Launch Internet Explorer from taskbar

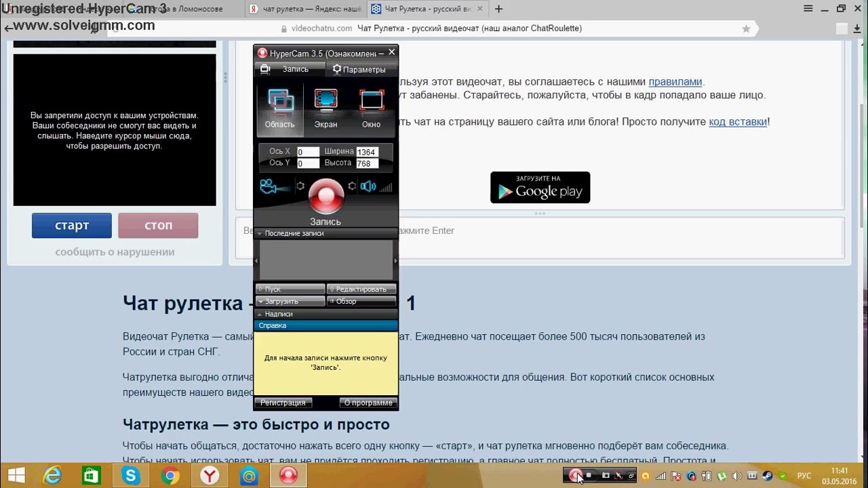pos(52,476)
